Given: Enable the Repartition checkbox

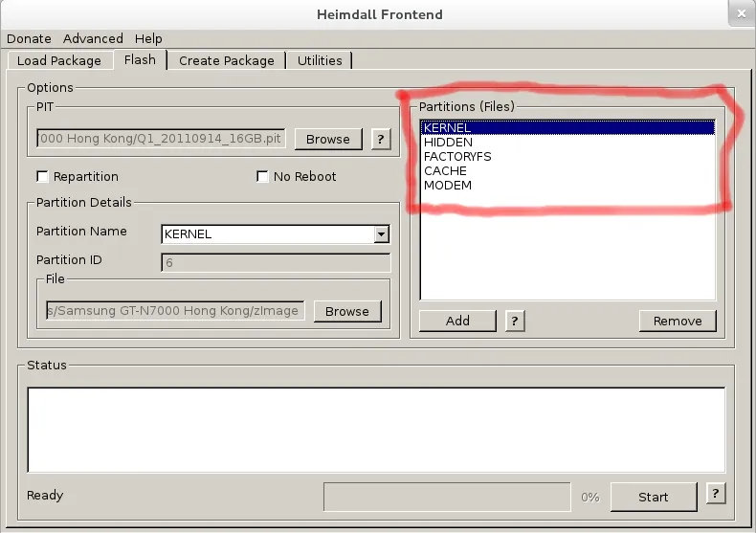Looking at the screenshot, I should [x=42, y=177].
